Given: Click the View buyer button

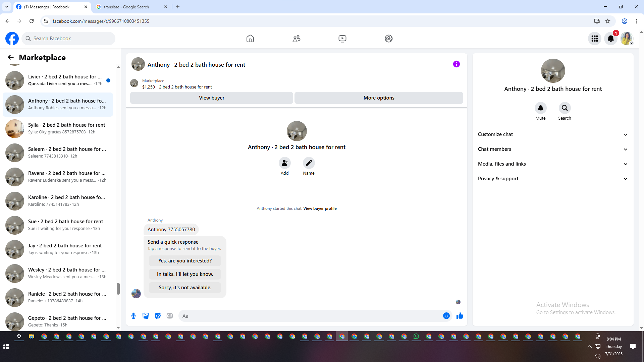Looking at the screenshot, I should pyautogui.click(x=211, y=98).
